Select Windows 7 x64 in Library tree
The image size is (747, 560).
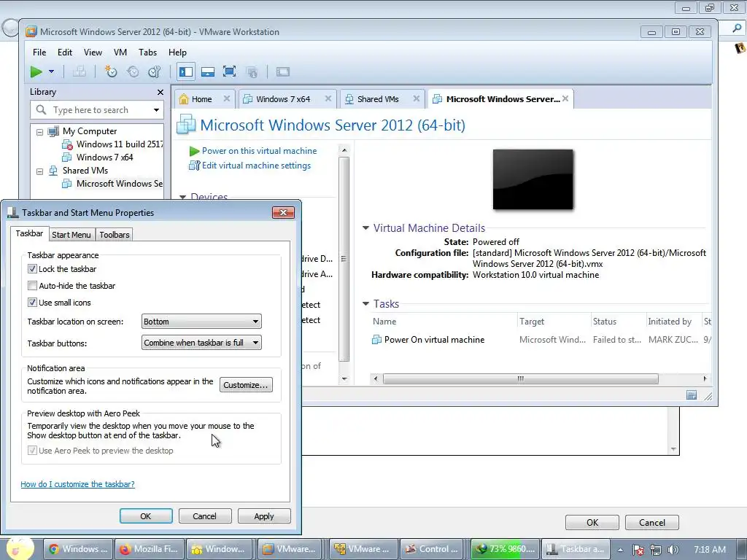tap(104, 157)
